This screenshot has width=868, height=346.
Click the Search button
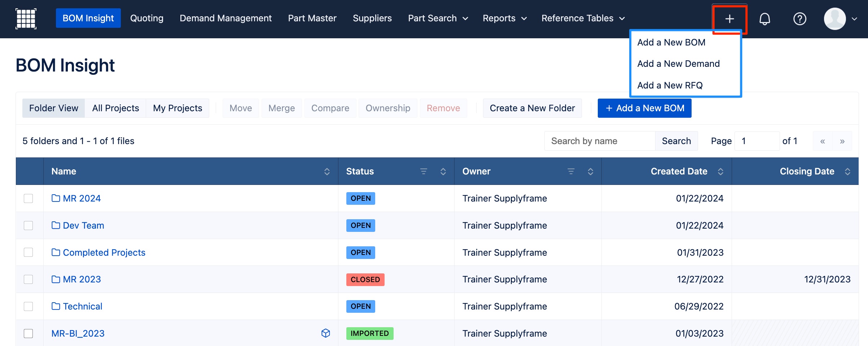(x=676, y=141)
